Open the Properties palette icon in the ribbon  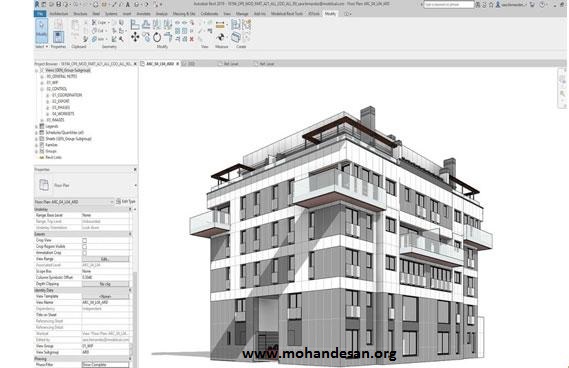click(58, 37)
